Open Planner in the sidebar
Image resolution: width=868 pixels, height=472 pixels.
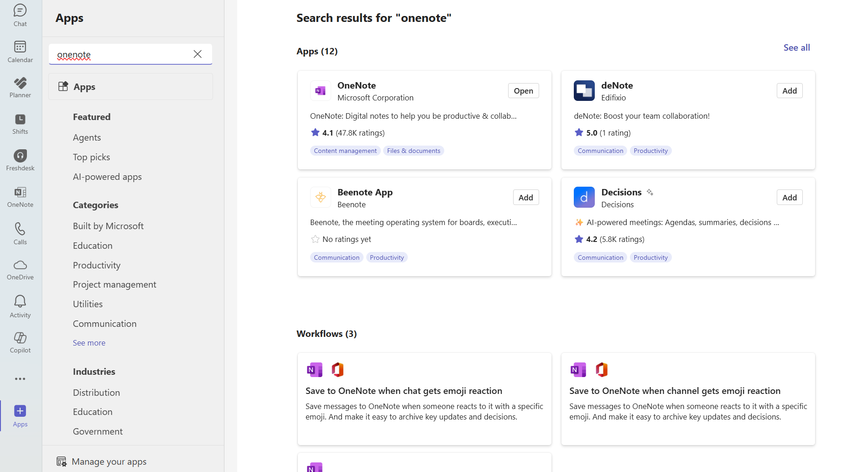[20, 87]
